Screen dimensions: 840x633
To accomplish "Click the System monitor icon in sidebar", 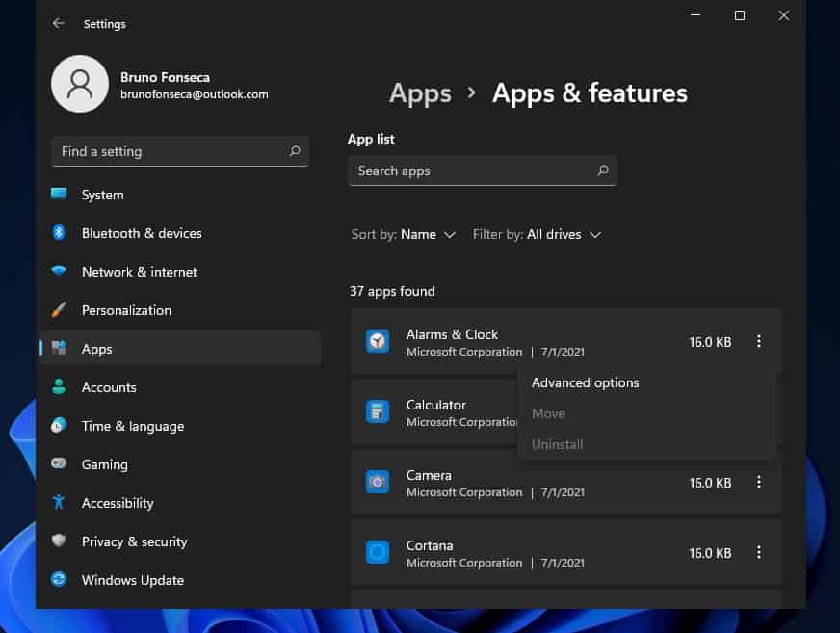I will (x=59, y=194).
